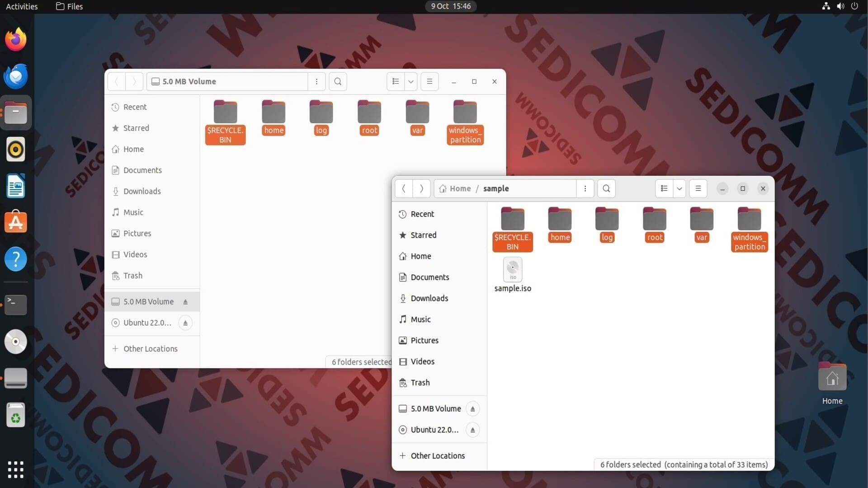Click the sample breadcrumb in path bar
The width and height of the screenshot is (868, 488).
pyautogui.click(x=496, y=188)
